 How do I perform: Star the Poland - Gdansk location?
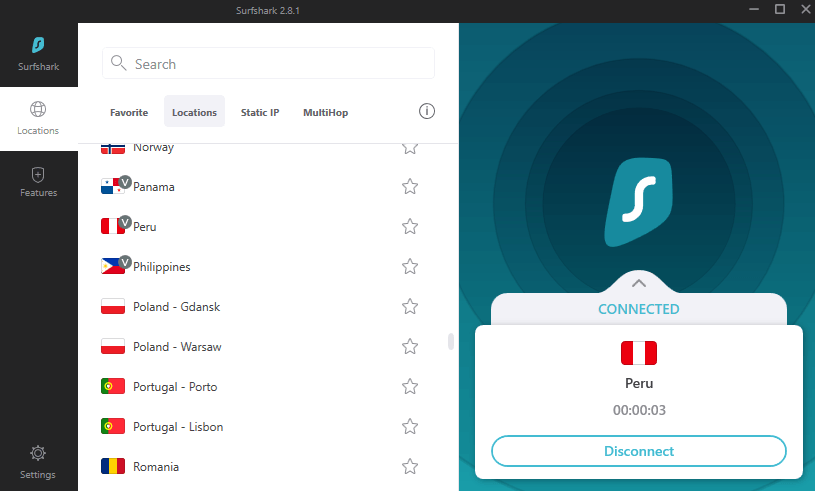coord(410,307)
